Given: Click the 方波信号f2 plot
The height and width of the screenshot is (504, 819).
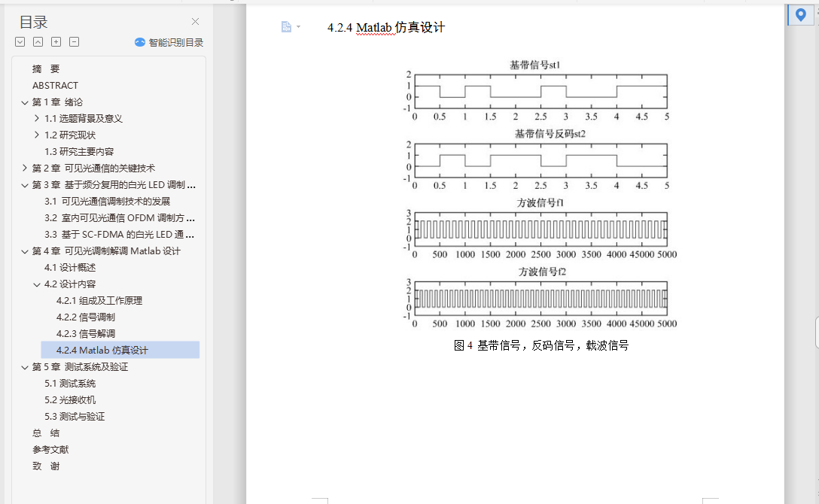Looking at the screenshot, I should point(541,299).
